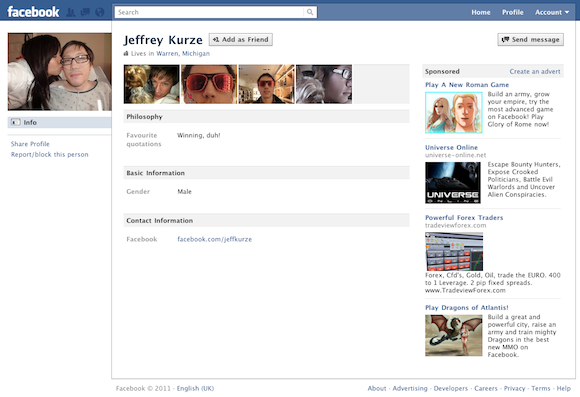Open facebook.com/jeffkurze contact link
Image resolution: width=580 pixels, height=397 pixels.
click(215, 239)
